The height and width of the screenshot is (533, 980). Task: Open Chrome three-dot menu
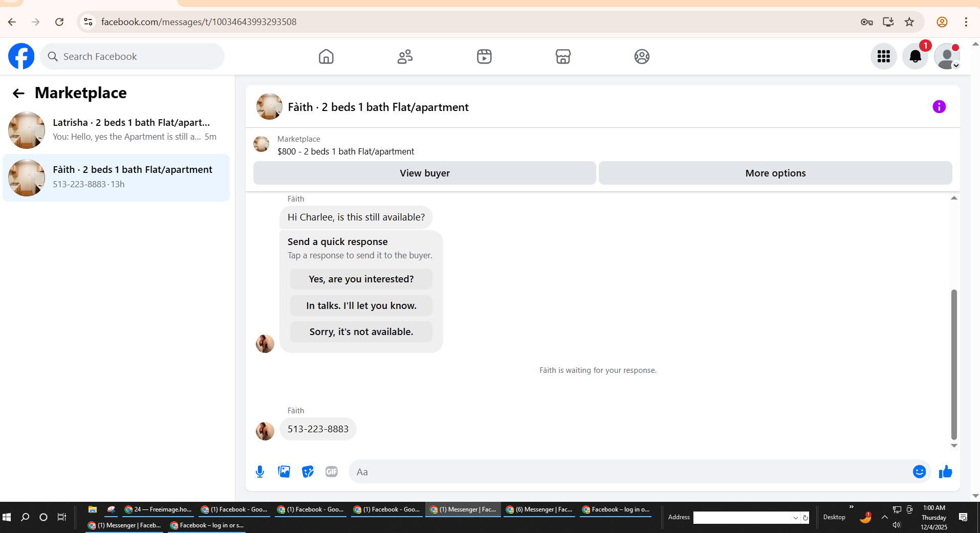(966, 22)
